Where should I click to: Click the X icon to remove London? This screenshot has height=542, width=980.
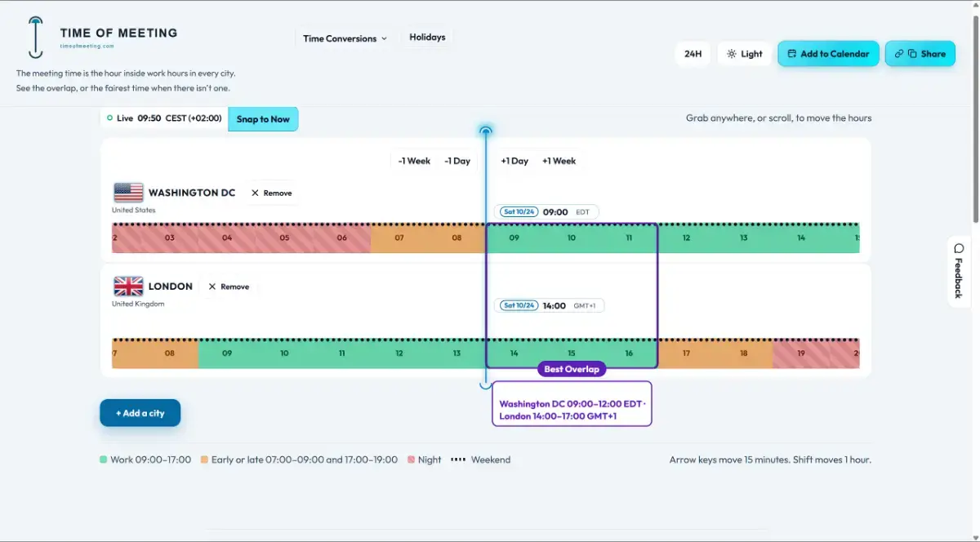point(212,287)
